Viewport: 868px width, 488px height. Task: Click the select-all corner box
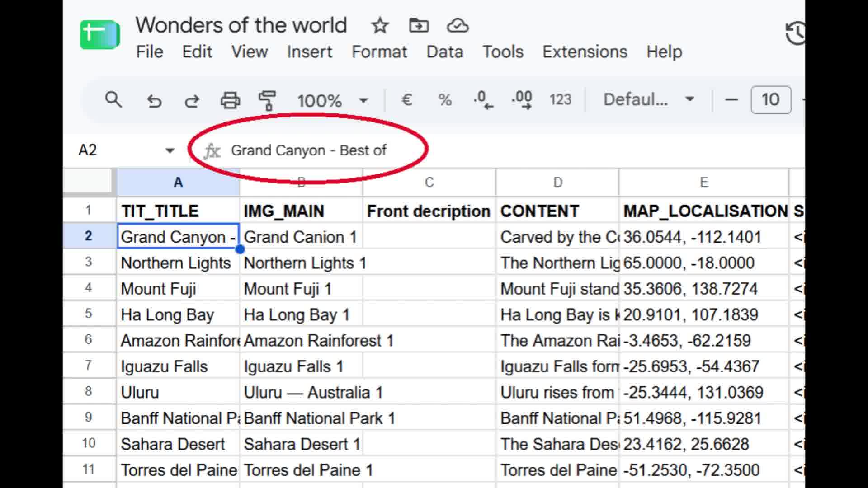(89, 182)
